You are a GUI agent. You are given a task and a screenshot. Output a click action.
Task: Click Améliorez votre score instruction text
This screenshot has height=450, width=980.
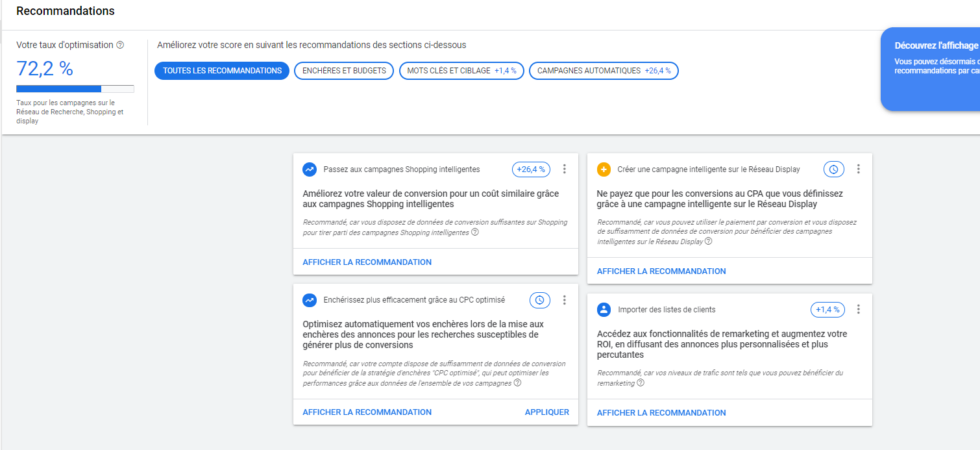pos(312,45)
